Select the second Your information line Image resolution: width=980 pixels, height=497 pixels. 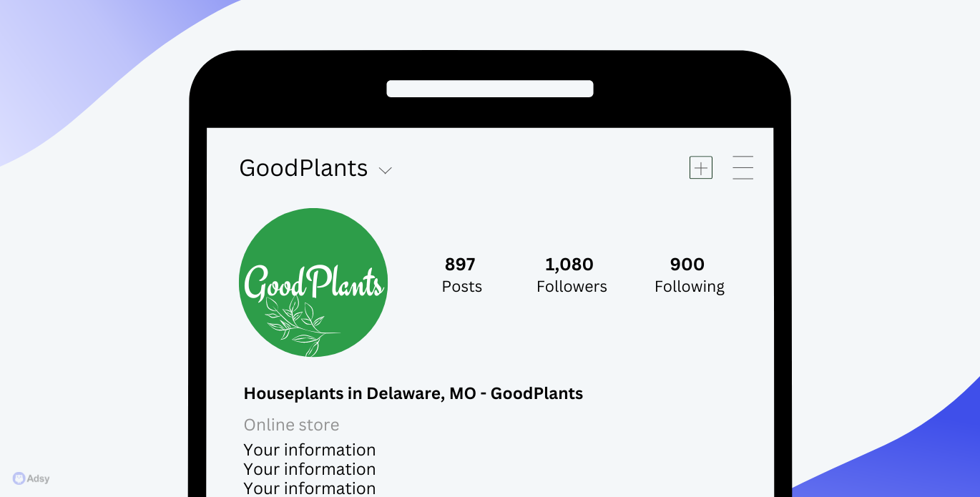click(310, 469)
